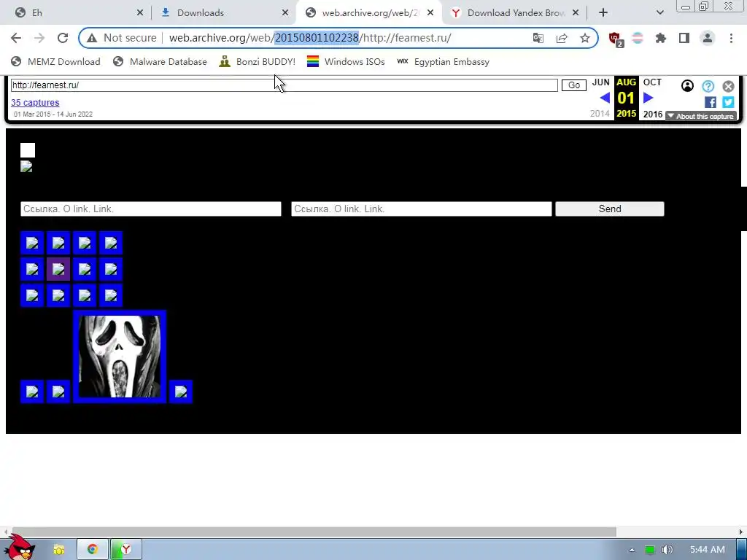Viewport: 747px width, 560px height.
Task: Open the MEMZ Download bookmark
Action: click(x=55, y=61)
